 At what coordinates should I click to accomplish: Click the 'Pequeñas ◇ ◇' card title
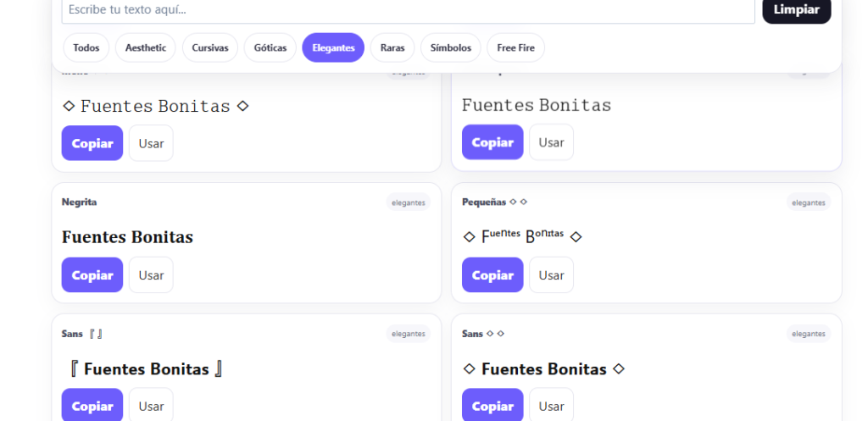coord(495,202)
